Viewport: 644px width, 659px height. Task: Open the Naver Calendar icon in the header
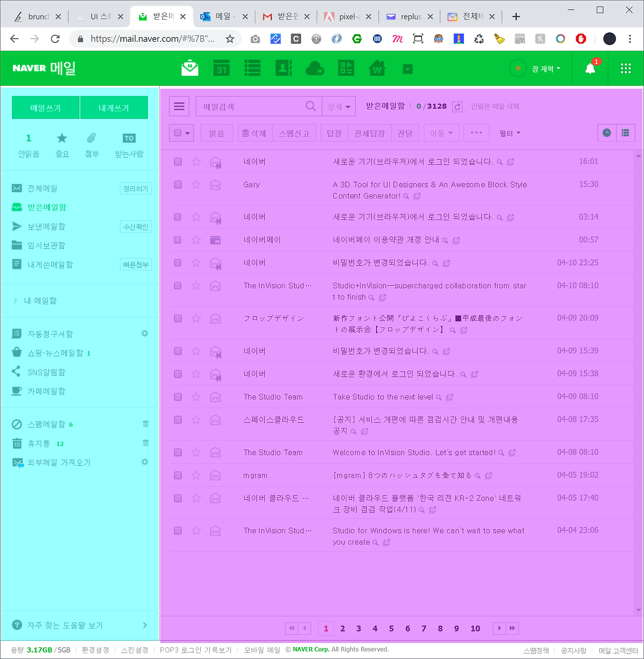coord(221,68)
